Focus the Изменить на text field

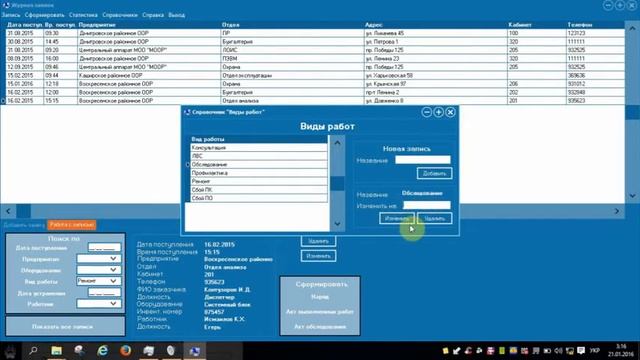click(x=427, y=205)
